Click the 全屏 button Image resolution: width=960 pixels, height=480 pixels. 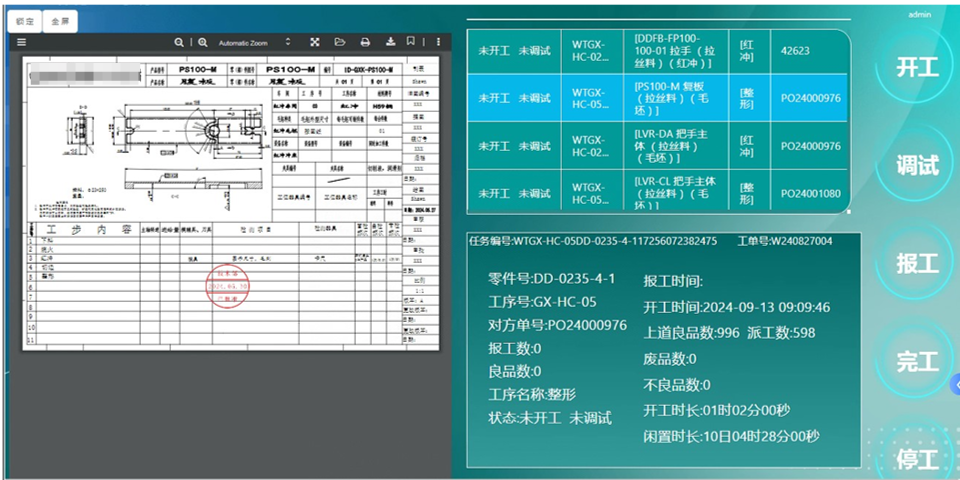click(60, 21)
